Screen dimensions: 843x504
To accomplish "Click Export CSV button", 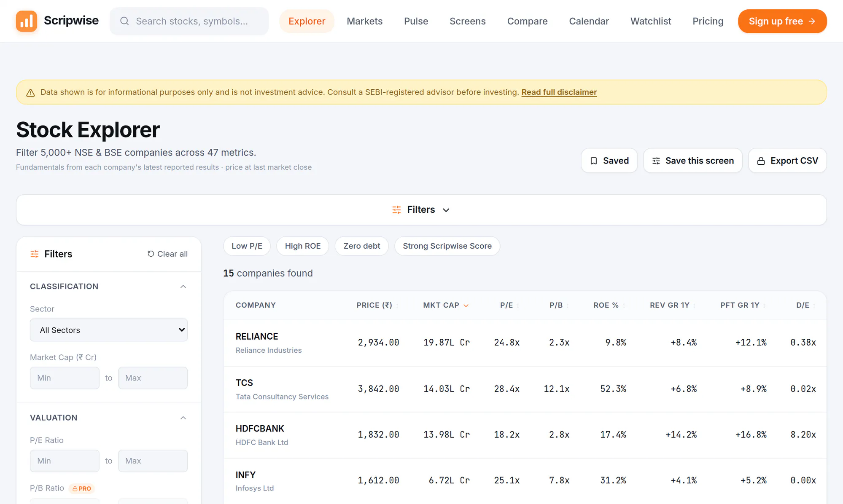I will [x=787, y=161].
